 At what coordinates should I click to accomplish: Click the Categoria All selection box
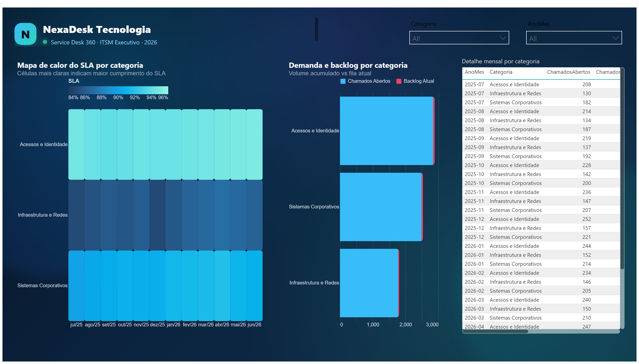tap(459, 38)
